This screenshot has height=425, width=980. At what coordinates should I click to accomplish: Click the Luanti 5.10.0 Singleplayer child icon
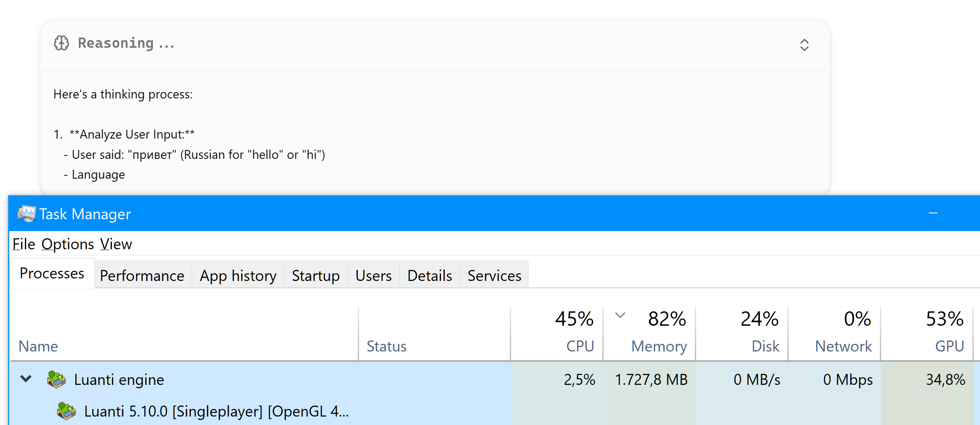66,411
